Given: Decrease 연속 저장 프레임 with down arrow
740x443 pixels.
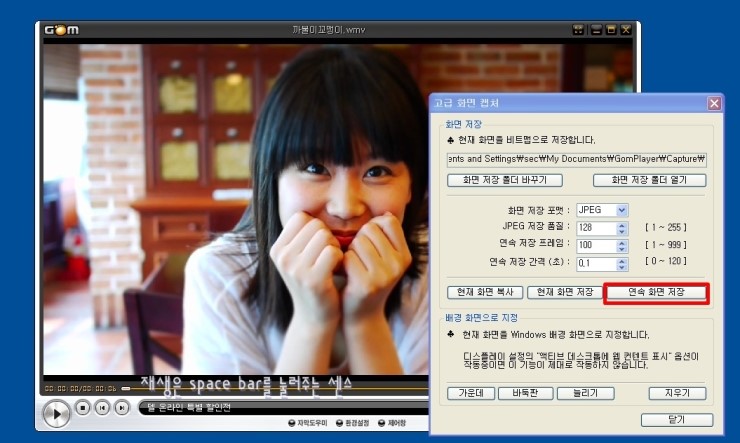Looking at the screenshot, I should [x=622, y=249].
